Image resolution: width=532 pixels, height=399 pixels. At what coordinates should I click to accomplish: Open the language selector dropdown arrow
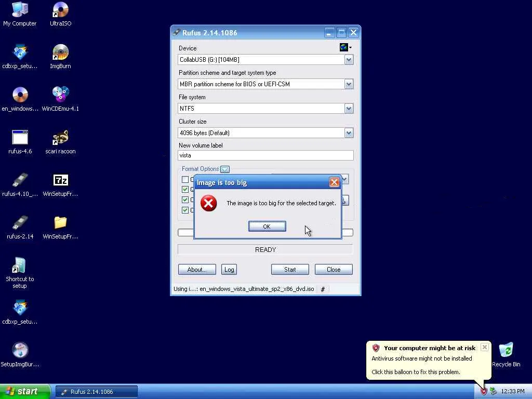click(351, 47)
